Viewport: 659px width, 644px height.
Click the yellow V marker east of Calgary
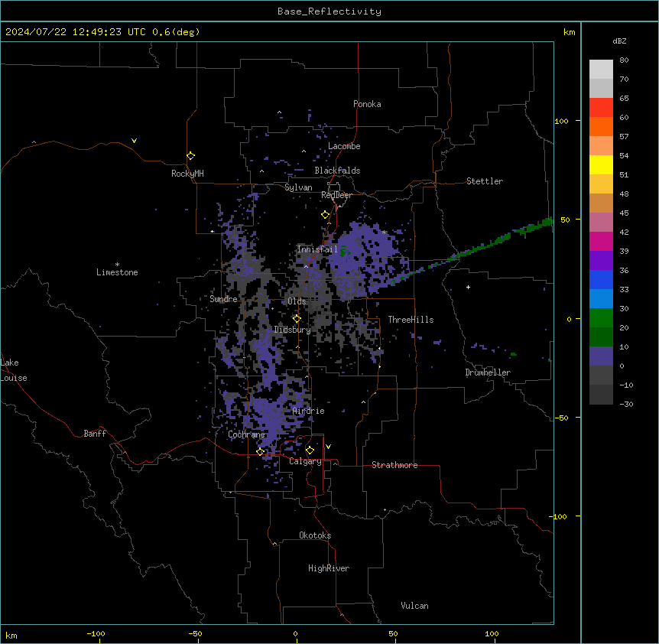tap(328, 447)
